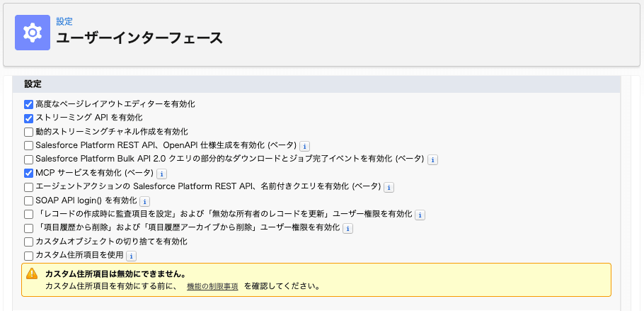Uncheck ストリーミング API を有効化
The width and height of the screenshot is (644, 311).
[28, 118]
